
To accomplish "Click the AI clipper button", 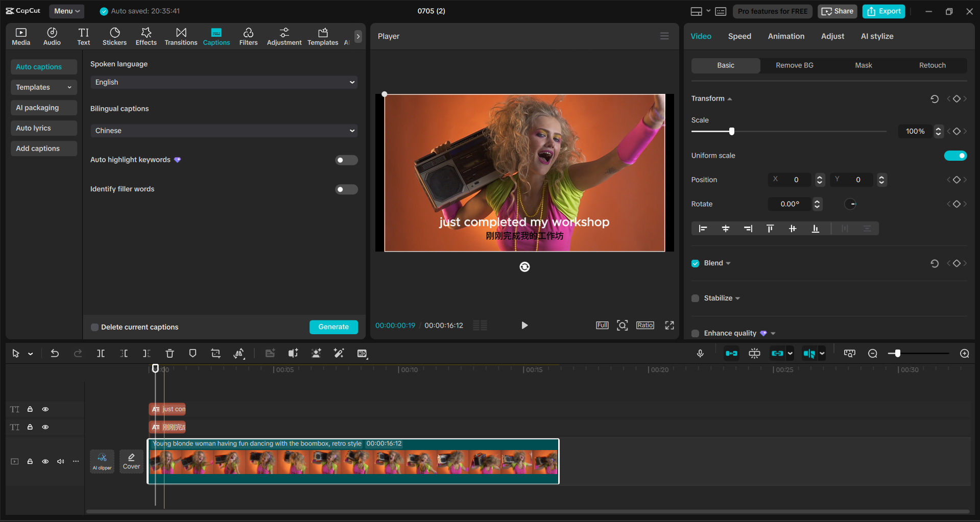I will tap(102, 461).
